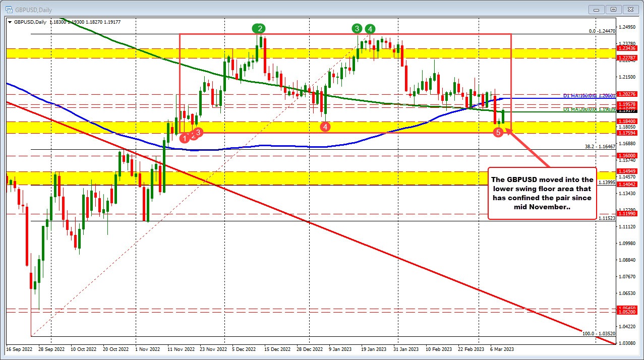The width and height of the screenshot is (644, 360).
Task: Select the 1.23436 red price label
Action: (628, 49)
